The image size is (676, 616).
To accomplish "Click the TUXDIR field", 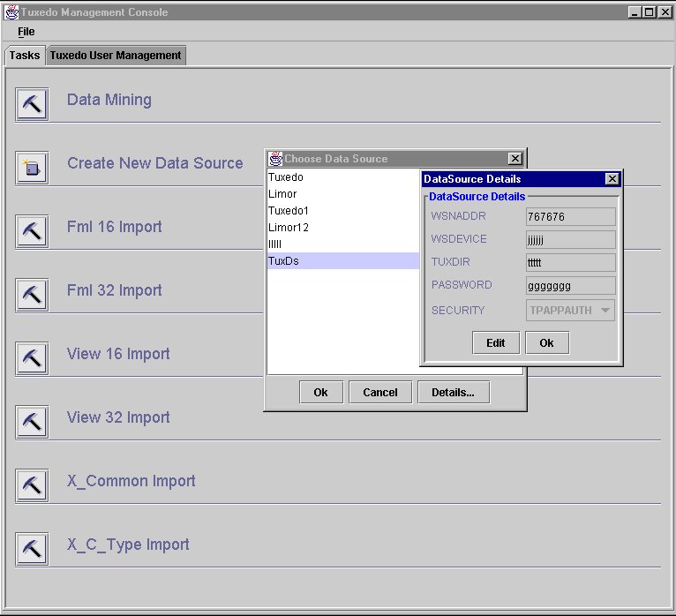I will [x=571, y=262].
